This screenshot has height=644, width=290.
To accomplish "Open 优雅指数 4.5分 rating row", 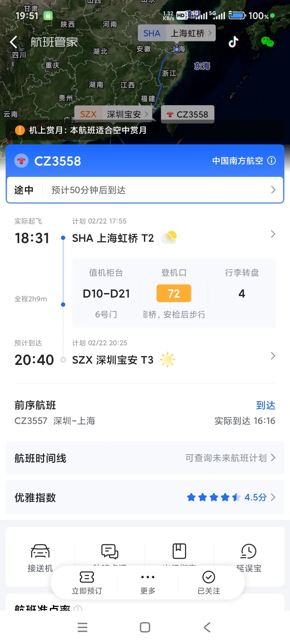I will click(145, 497).
